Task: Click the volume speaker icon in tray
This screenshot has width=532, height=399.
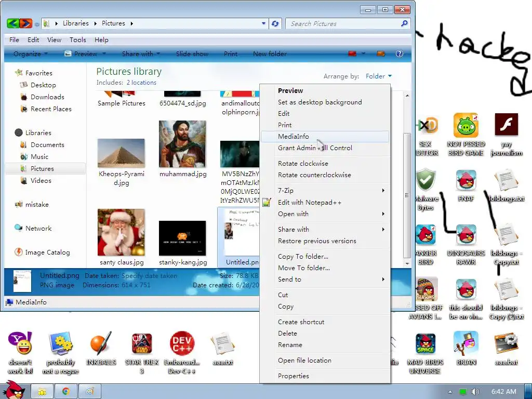Action: (475, 392)
